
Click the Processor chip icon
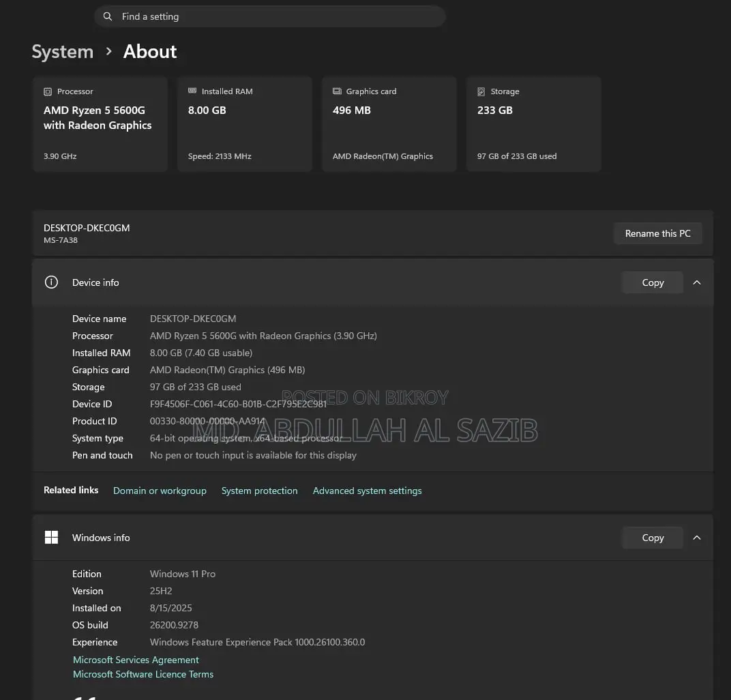(x=48, y=91)
